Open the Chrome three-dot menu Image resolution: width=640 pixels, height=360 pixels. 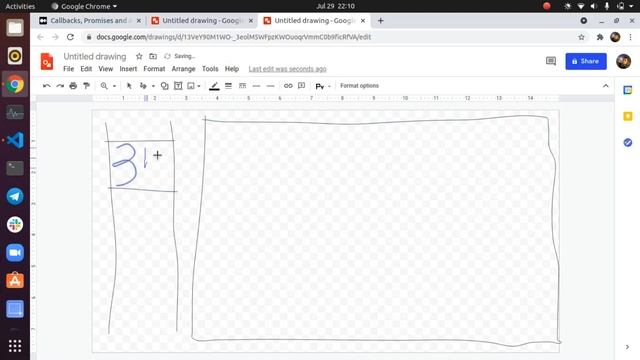[x=631, y=37]
